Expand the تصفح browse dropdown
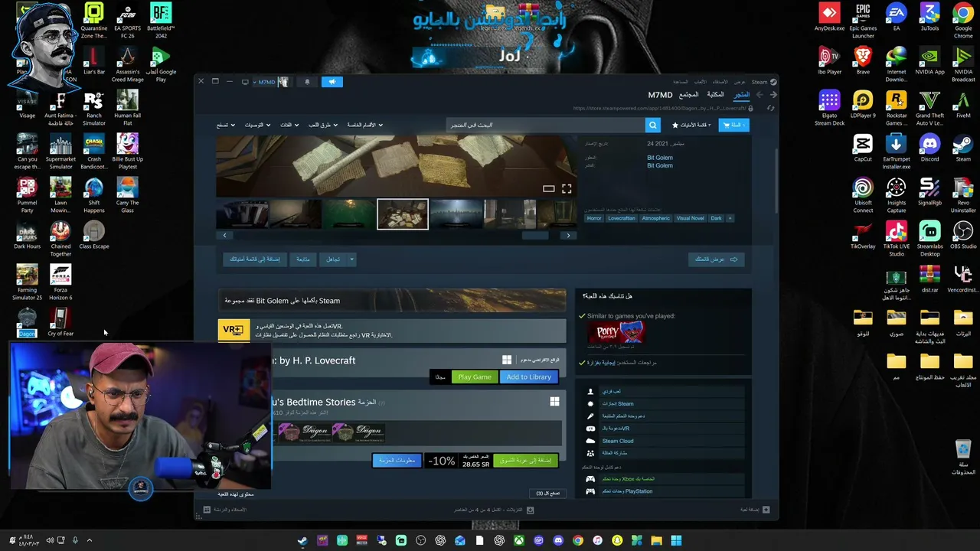Screen dimensions: 980x551 click(225, 125)
